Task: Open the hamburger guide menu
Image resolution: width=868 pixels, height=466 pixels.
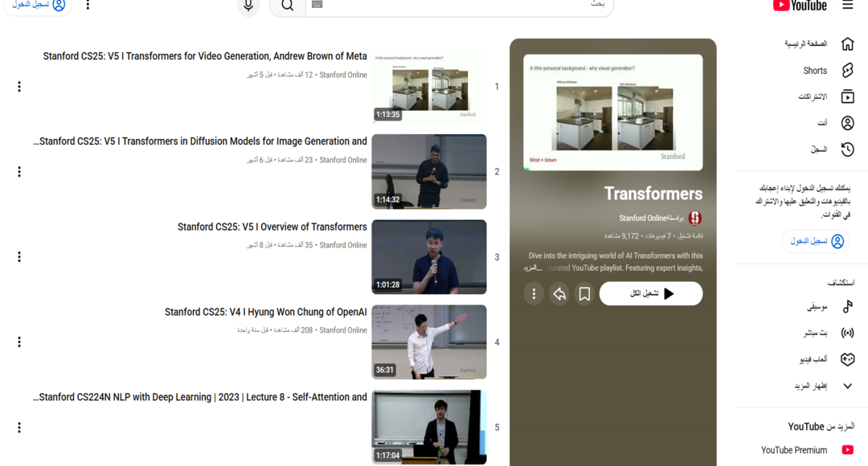Action: [x=848, y=6]
